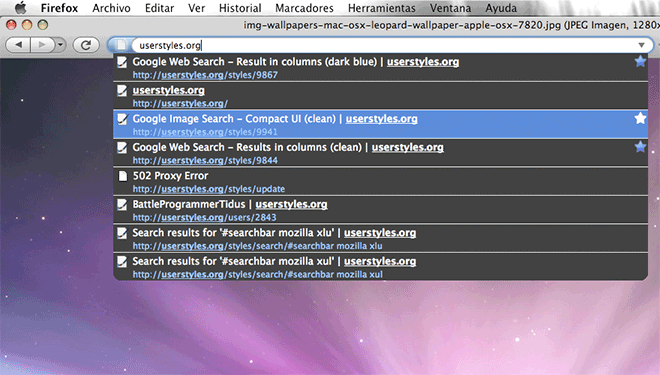Click blank page icon of 502 Proxy Error
Screen dimensions: 660x375
[122, 176]
